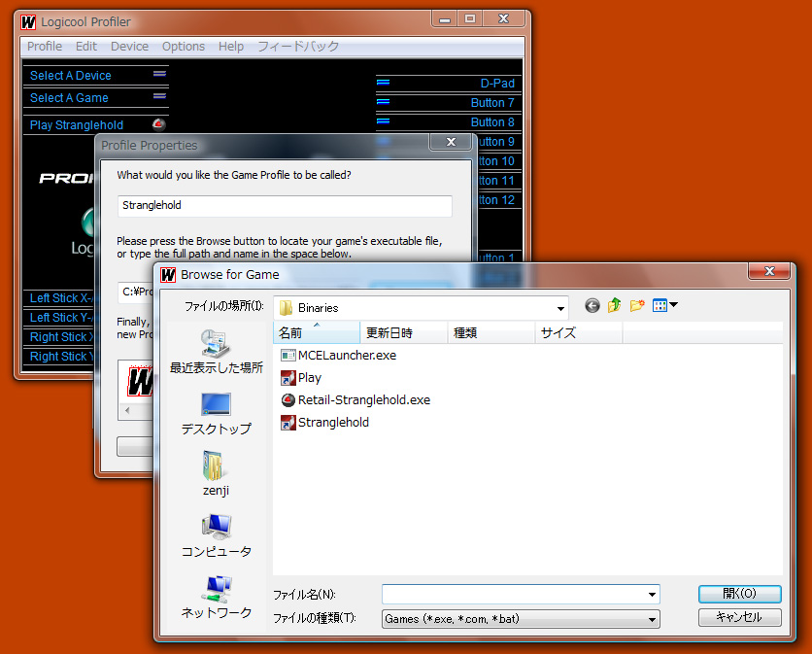Open the view options dropdown arrow
The height and width of the screenshot is (654, 812).
pyautogui.click(x=673, y=305)
